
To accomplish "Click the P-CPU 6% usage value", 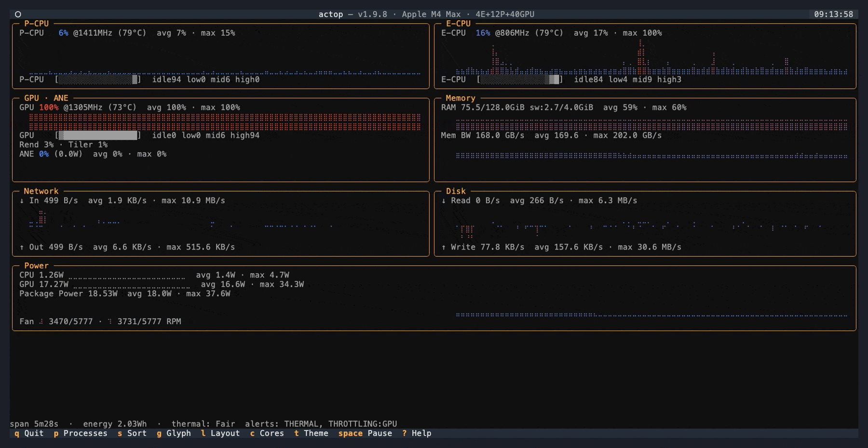I will pos(63,33).
